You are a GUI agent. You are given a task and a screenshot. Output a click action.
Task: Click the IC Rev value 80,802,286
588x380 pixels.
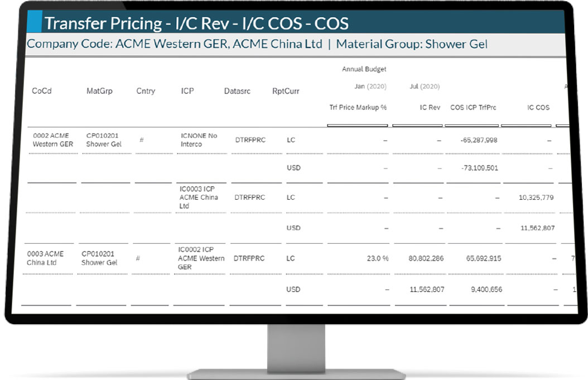[426, 258]
